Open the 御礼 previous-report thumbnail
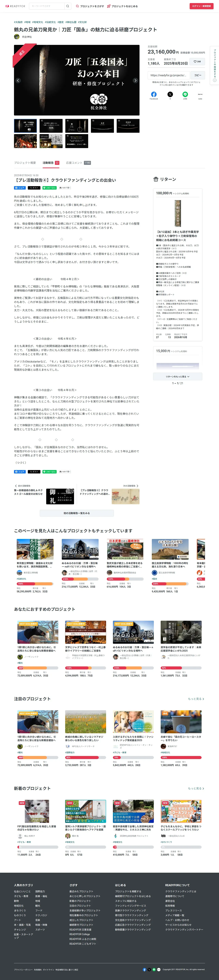Screen dimensions: 219x980 click(60, 496)
